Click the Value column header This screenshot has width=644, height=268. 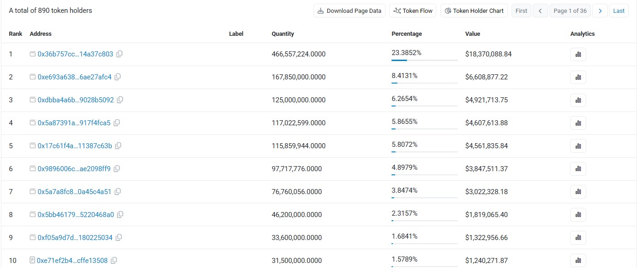[x=473, y=34]
